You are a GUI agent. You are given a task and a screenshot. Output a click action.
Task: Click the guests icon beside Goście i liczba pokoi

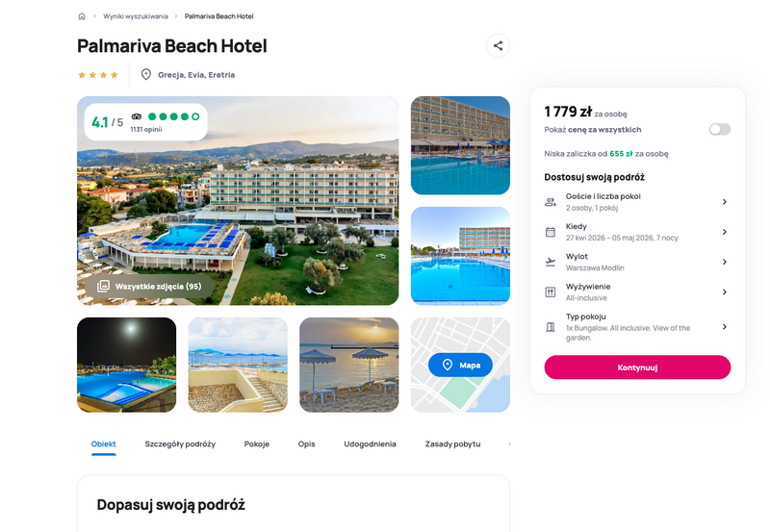[x=551, y=202]
